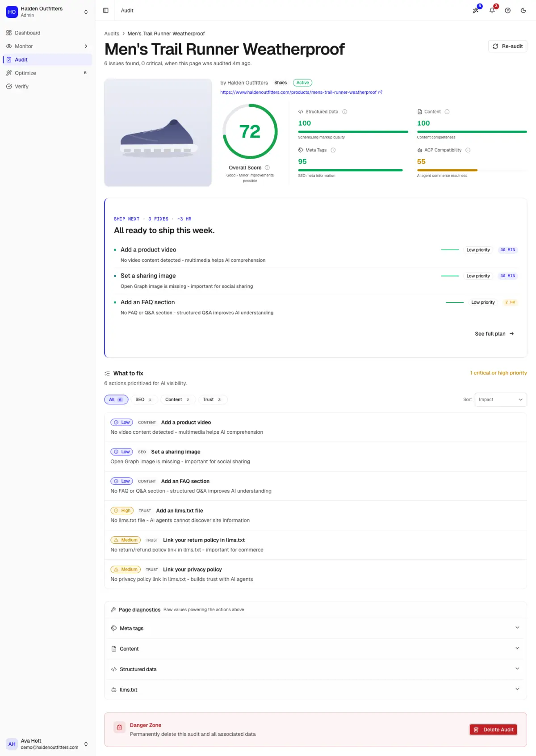Screen dimensions: 536x756
Task: Click the Structured Data info icon
Action: pos(345,112)
